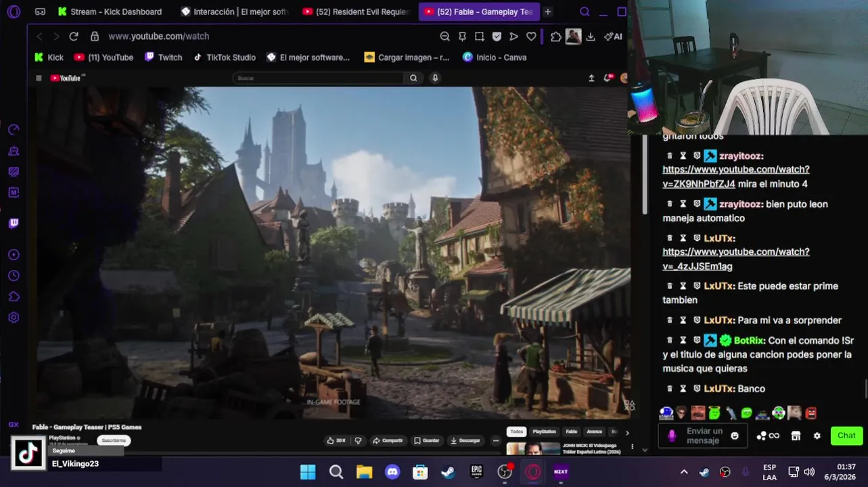Open YouTube create upload icon

(591, 78)
